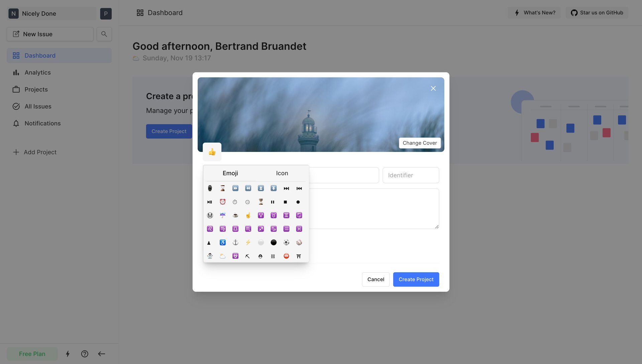642x364 pixels.
Task: Switch to the Icon tab
Action: pos(282,173)
